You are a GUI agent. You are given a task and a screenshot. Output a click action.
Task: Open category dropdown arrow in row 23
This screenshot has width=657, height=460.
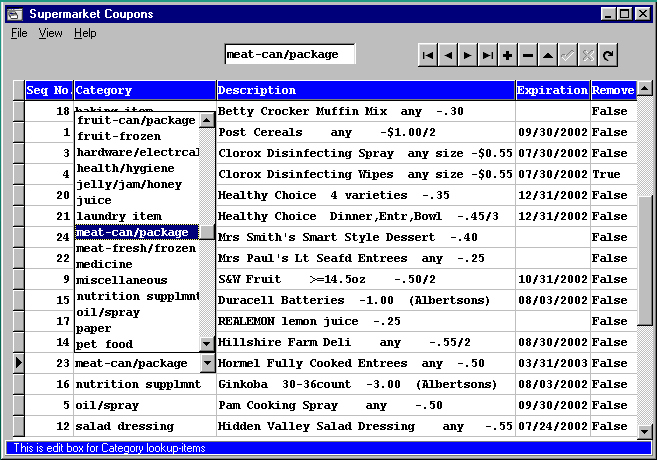(208, 363)
